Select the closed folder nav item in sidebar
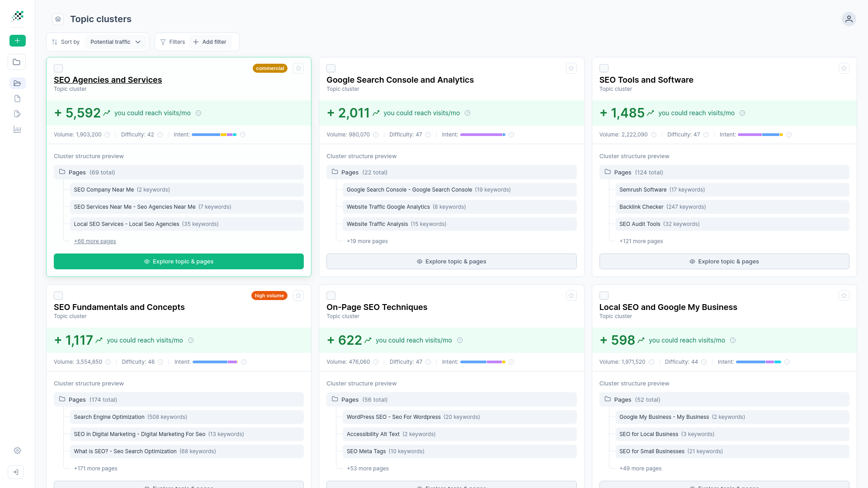This screenshot has height=488, width=868. (17, 62)
